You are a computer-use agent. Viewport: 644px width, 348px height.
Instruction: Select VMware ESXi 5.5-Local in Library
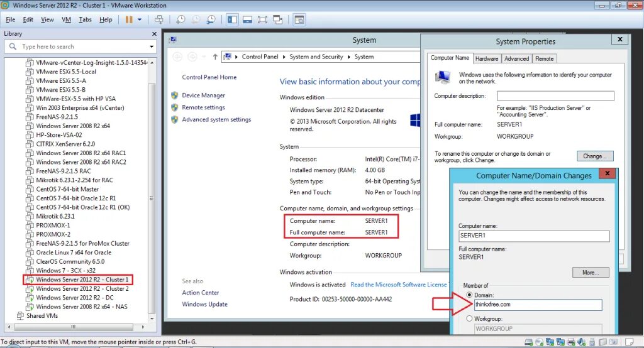66,72
